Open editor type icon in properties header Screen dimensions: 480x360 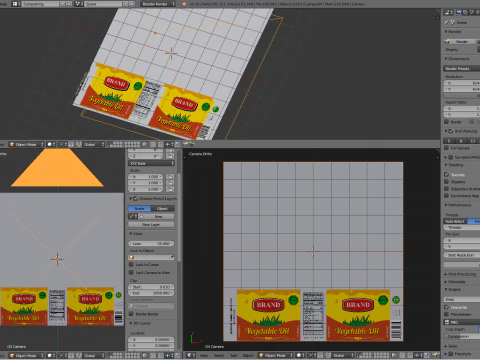449,12
